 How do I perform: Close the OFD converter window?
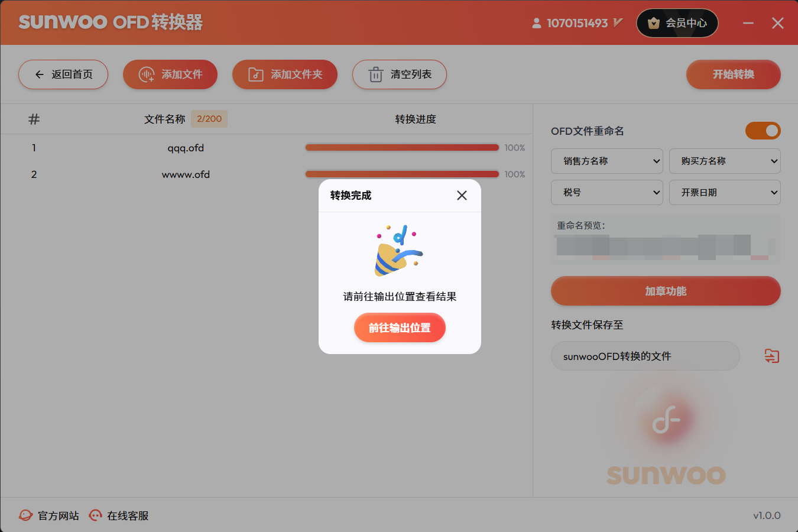pyautogui.click(x=778, y=23)
